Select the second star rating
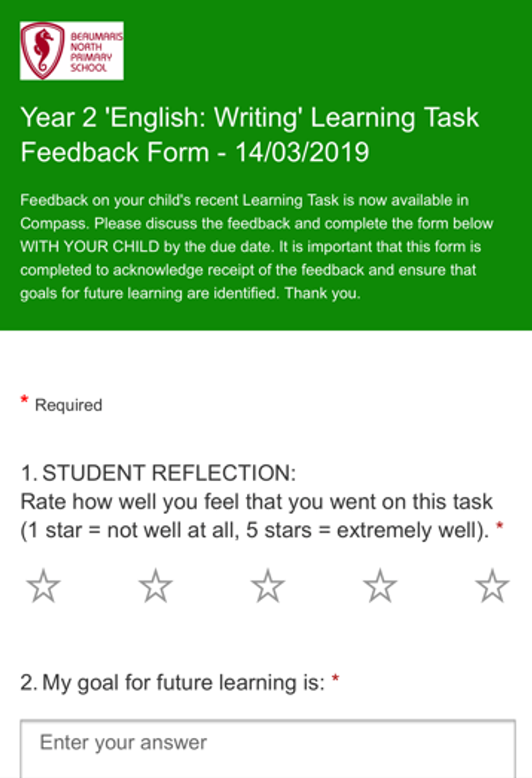The width and height of the screenshot is (532, 778). [x=156, y=587]
